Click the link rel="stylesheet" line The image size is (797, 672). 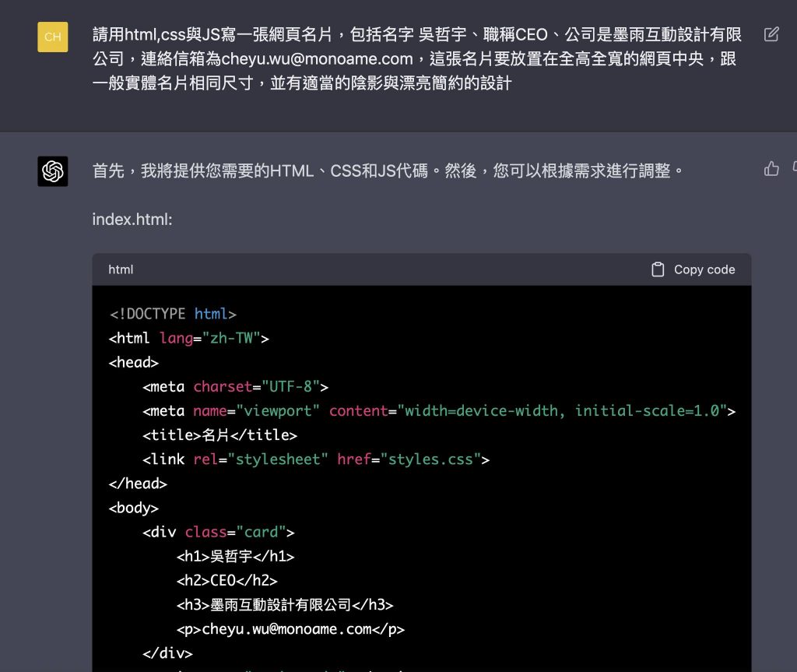316,459
